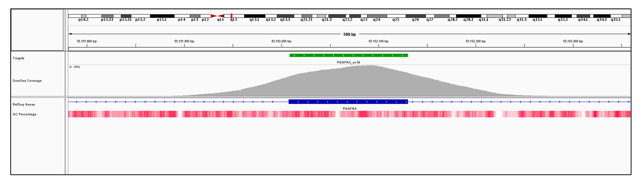Select the q28.2 cytoband

(453, 19)
